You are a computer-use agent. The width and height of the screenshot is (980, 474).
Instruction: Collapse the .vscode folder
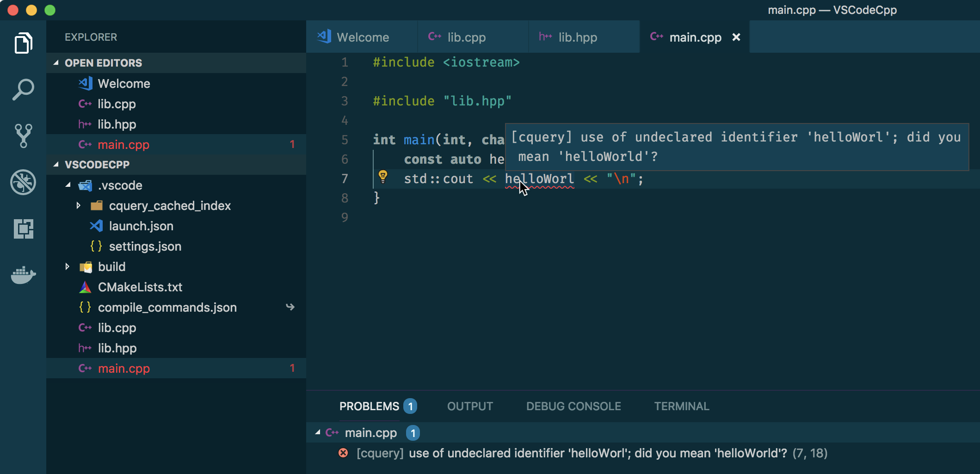point(68,185)
